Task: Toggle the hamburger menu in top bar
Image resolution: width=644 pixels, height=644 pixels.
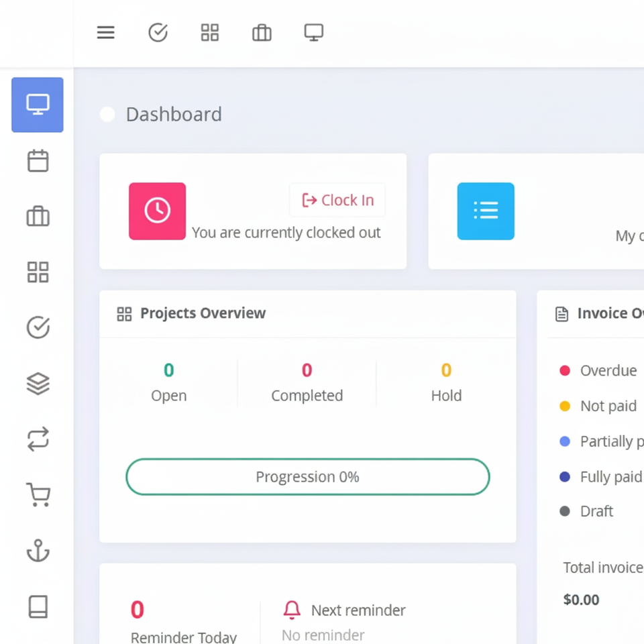Action: 105,32
